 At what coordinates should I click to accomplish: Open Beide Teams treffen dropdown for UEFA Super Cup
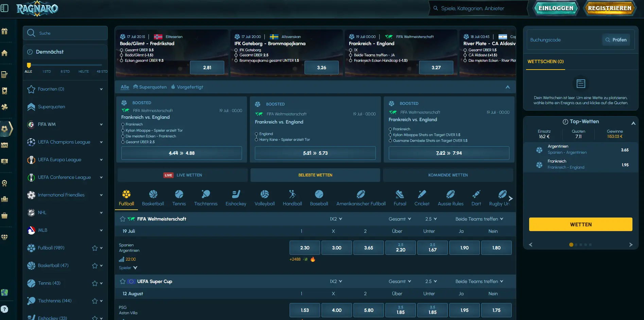[479, 281]
